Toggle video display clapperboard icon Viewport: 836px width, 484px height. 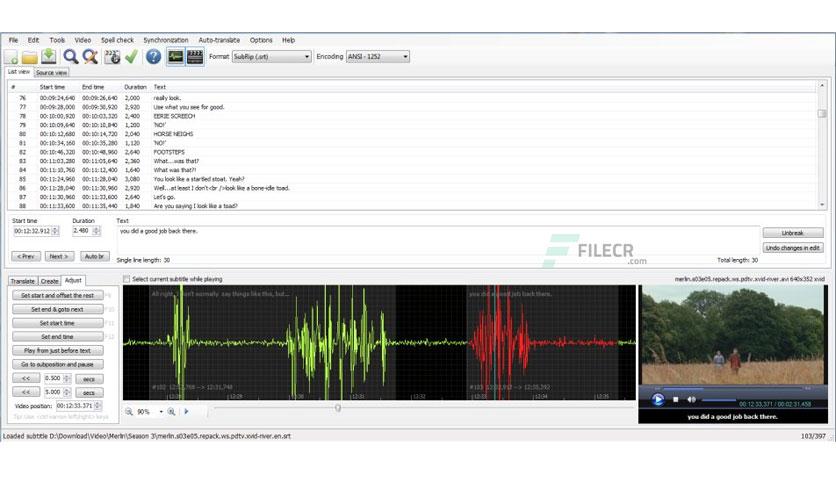click(195, 57)
